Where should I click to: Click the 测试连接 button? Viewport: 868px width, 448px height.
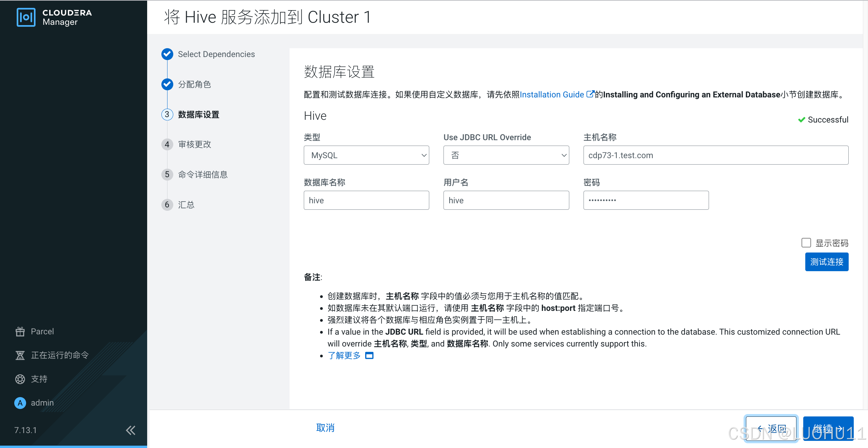pyautogui.click(x=826, y=262)
